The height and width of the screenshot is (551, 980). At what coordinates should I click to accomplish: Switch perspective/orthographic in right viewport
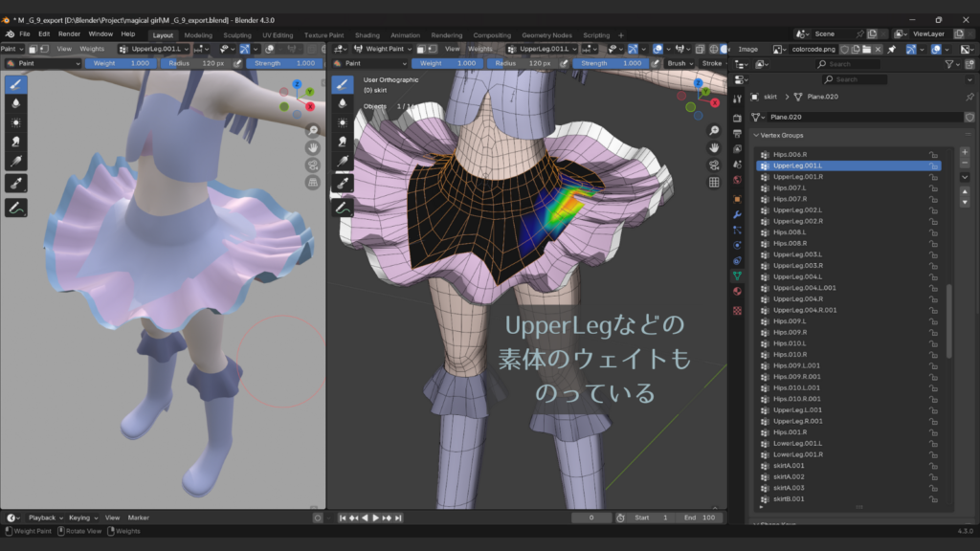[x=714, y=182]
